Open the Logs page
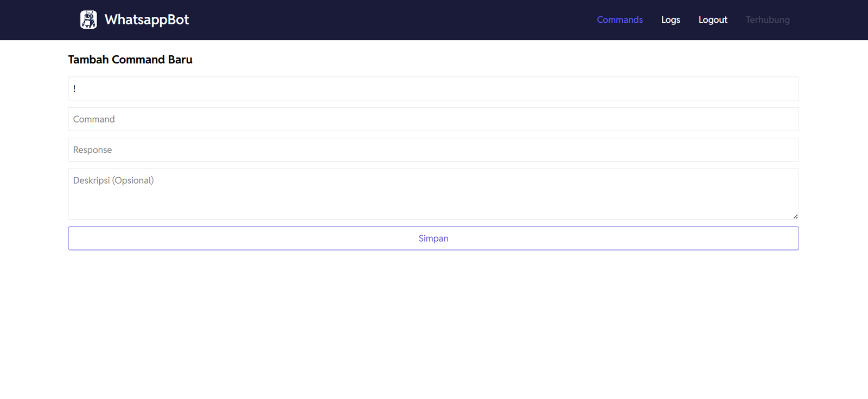The width and height of the screenshot is (868, 399). [x=671, y=20]
